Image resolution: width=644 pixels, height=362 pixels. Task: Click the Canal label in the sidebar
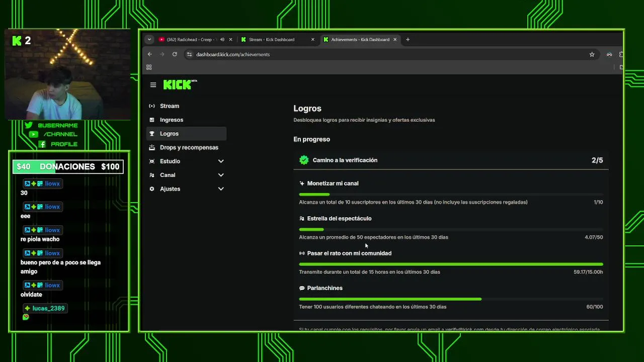coord(168,175)
